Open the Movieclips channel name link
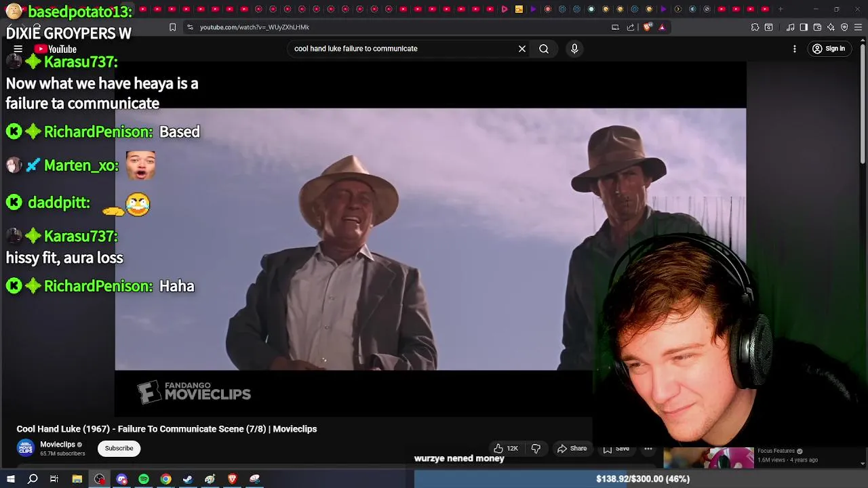The height and width of the screenshot is (488, 868). (58, 445)
